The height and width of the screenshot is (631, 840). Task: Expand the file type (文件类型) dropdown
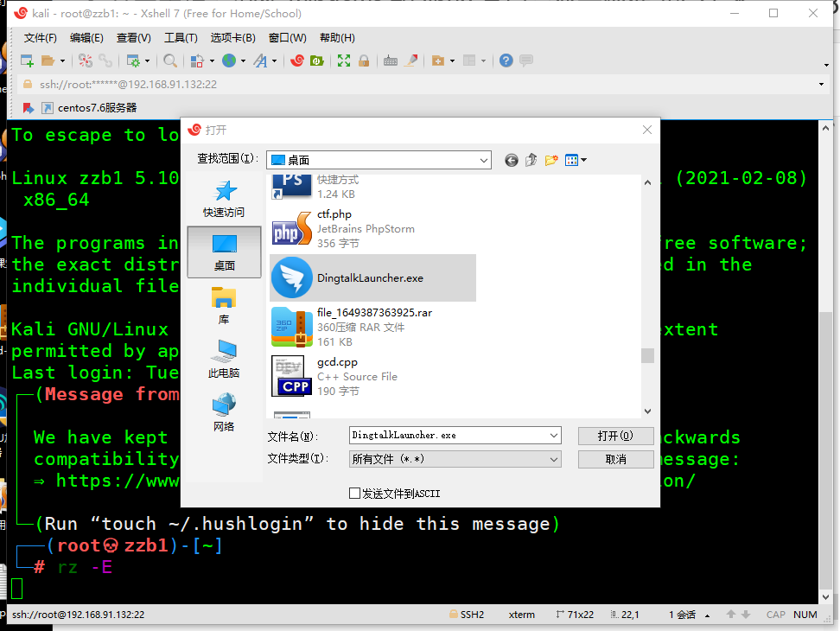pyautogui.click(x=554, y=460)
